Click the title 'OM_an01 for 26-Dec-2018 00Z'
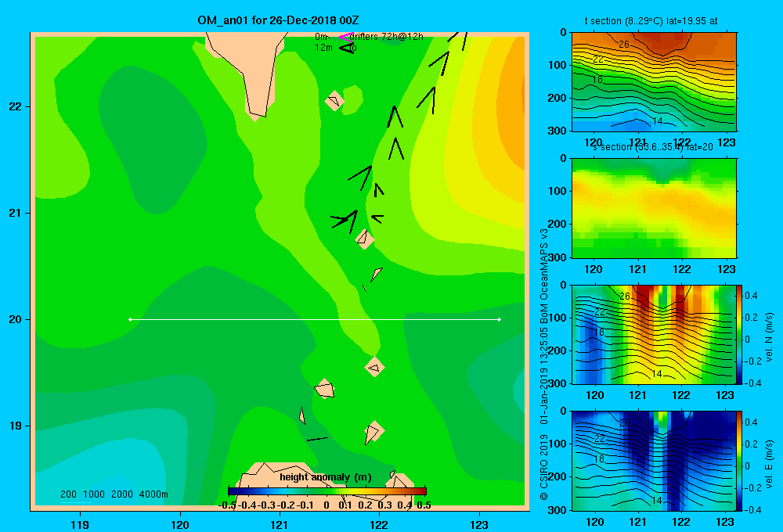 pos(278,20)
